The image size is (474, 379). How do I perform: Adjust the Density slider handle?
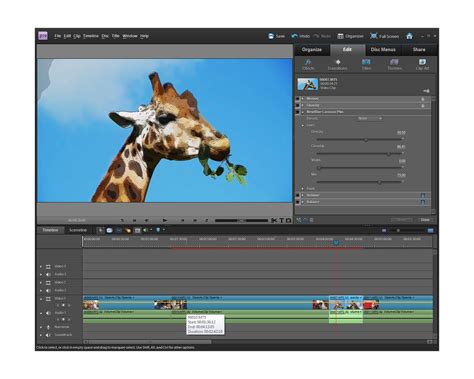click(366, 140)
